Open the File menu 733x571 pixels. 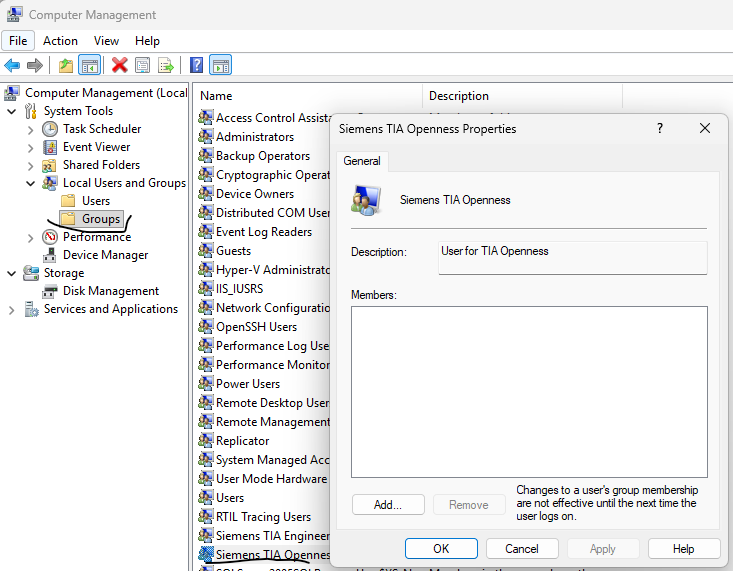coord(18,41)
